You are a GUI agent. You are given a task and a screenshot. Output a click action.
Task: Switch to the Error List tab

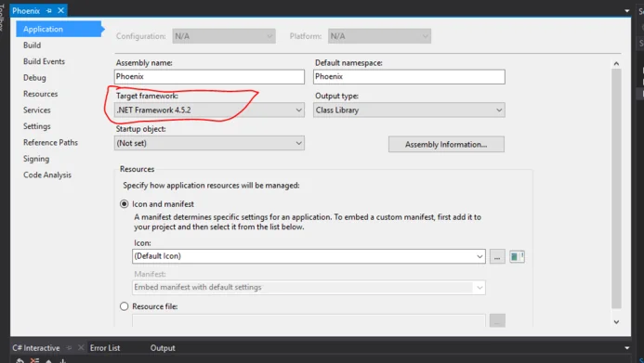[105, 348]
